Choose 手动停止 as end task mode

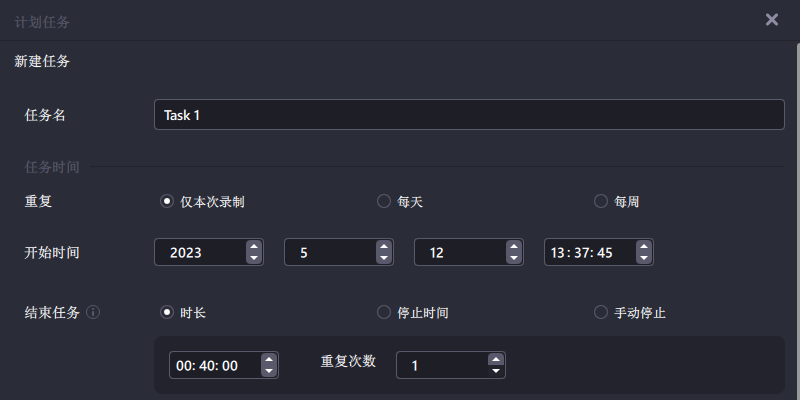(630, 312)
